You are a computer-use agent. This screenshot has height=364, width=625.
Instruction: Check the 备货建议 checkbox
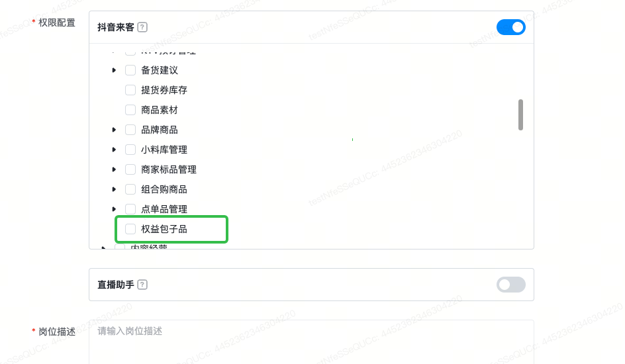[130, 70]
